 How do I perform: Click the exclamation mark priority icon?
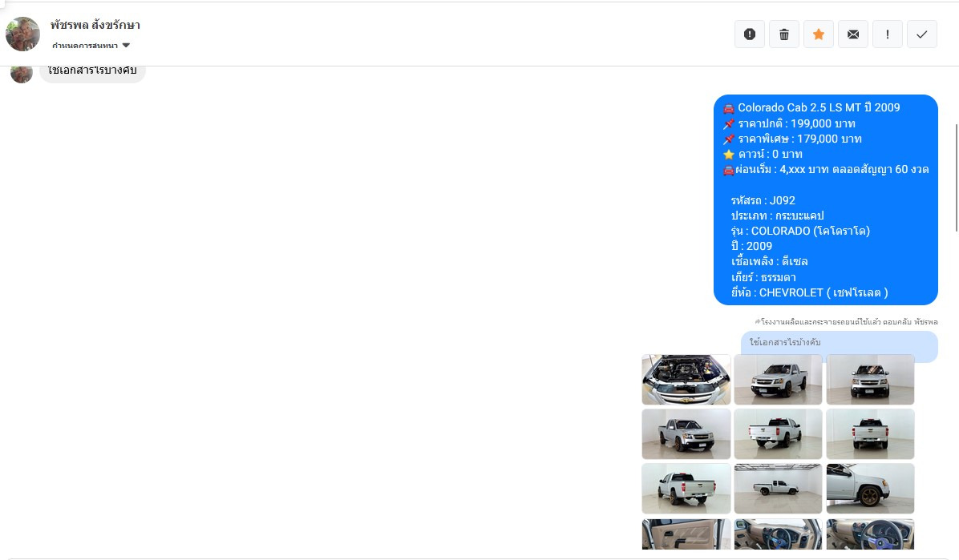pos(888,34)
